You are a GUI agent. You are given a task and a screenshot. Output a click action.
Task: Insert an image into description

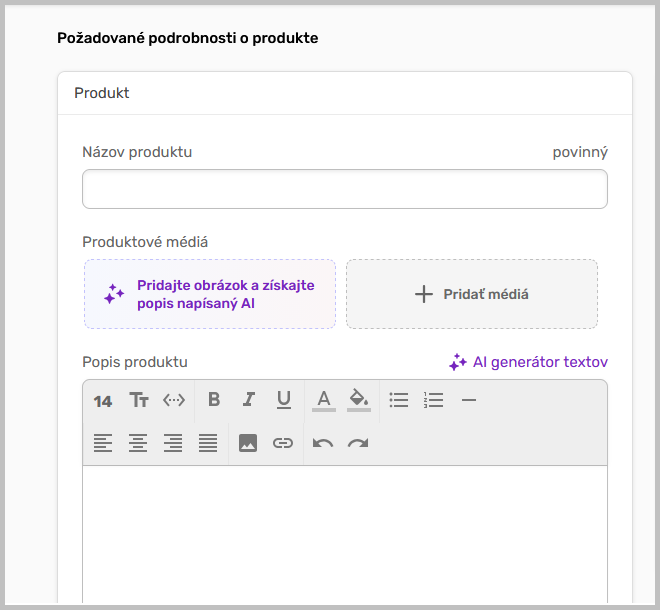[248, 443]
